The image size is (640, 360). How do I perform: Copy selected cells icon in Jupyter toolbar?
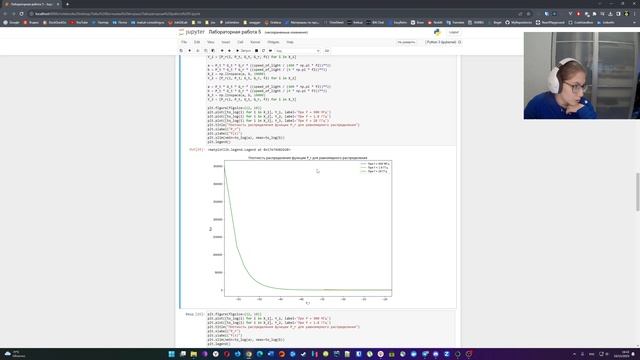(x=205, y=51)
